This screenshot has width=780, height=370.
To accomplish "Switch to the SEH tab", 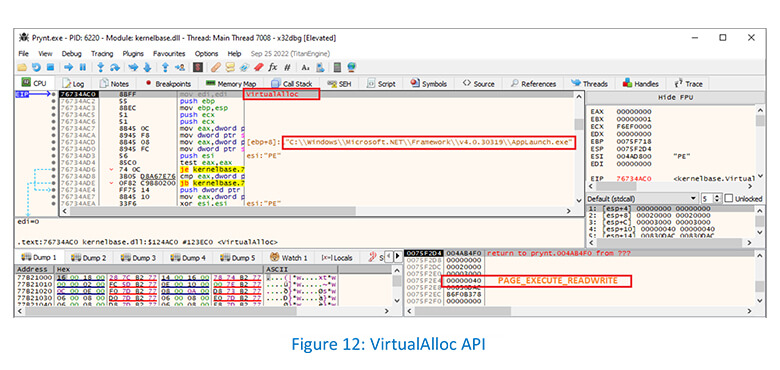I will pos(340,84).
